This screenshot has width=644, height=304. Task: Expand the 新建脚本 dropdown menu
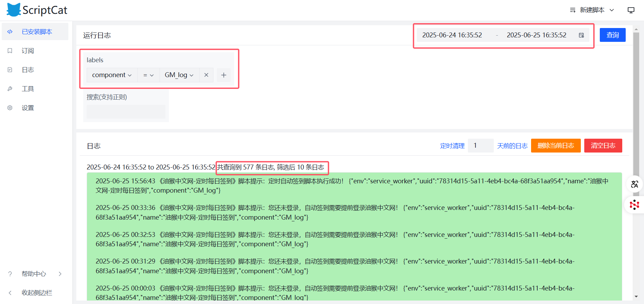point(592,10)
